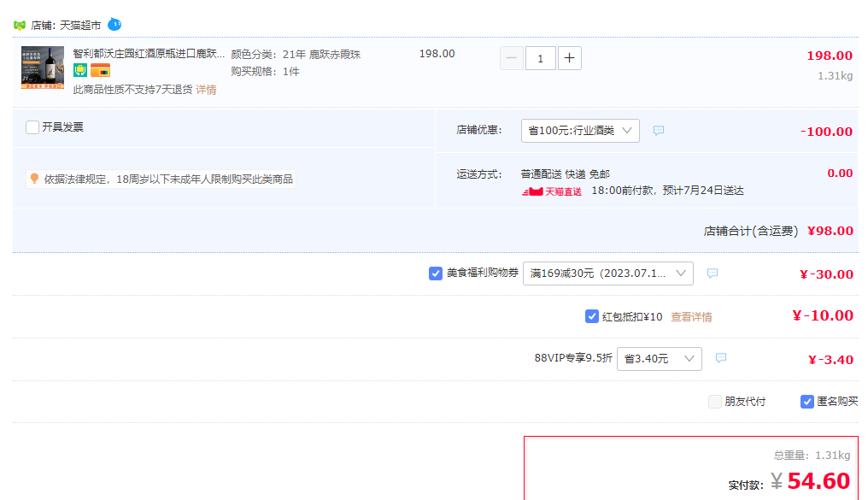
Task: Click the 购买规格: 1件 text
Action: [x=265, y=72]
